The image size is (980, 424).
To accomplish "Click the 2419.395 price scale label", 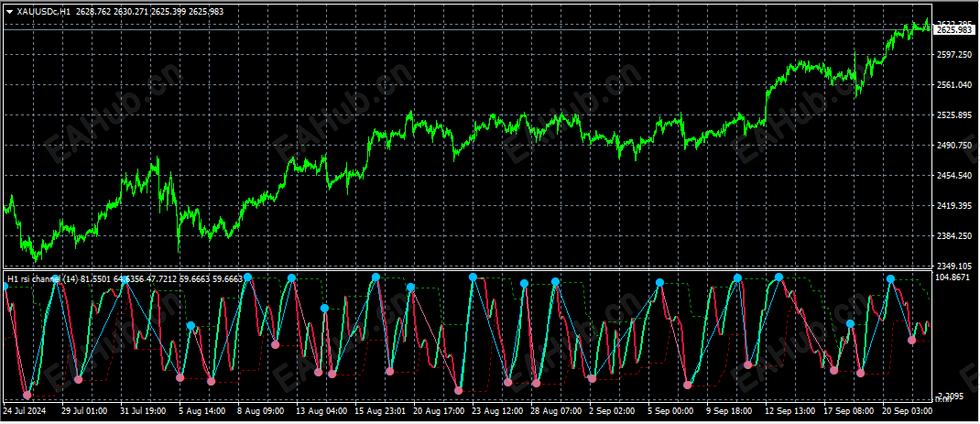I will pyautogui.click(x=954, y=206).
